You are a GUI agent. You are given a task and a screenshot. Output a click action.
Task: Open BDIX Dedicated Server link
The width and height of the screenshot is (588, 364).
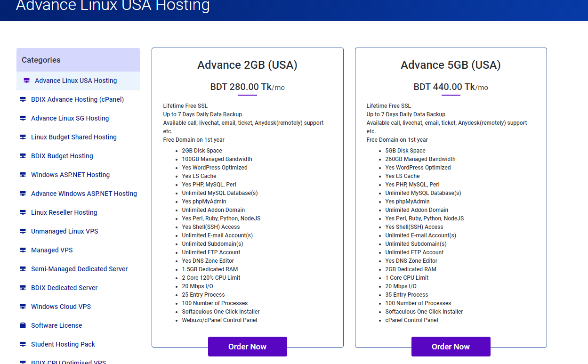point(64,288)
